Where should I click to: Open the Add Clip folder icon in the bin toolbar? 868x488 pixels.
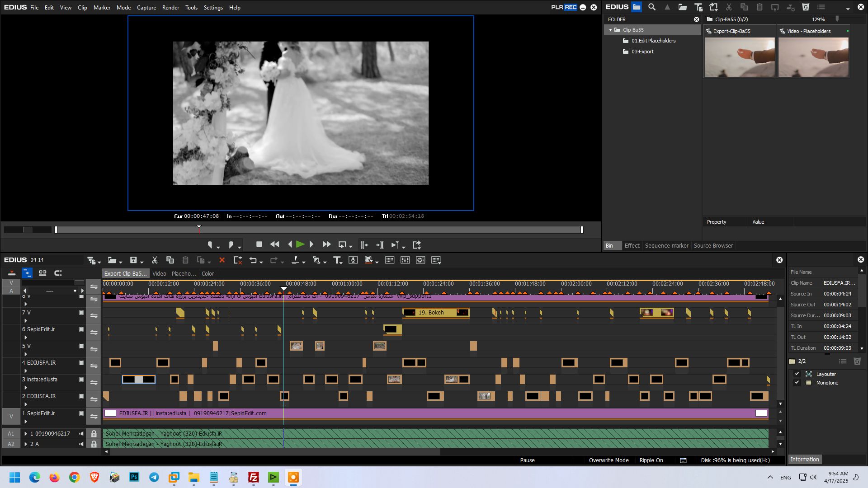coord(683,7)
